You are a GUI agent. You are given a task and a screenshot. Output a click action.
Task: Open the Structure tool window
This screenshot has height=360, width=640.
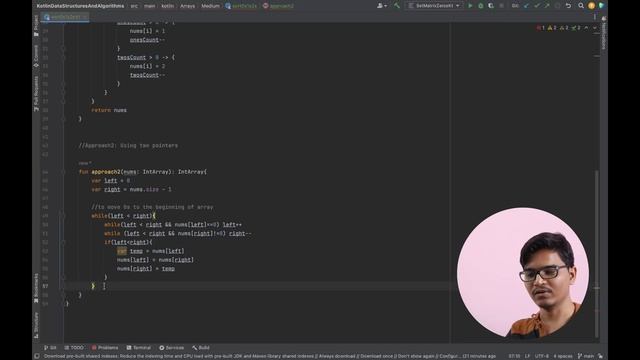coord(36,325)
